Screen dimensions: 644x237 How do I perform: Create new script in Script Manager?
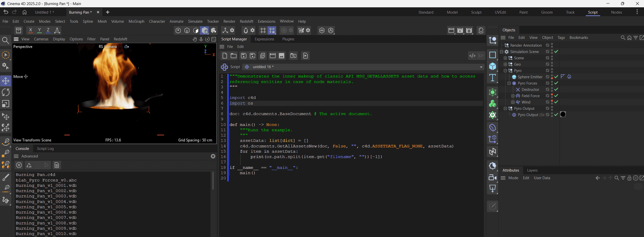point(225,56)
